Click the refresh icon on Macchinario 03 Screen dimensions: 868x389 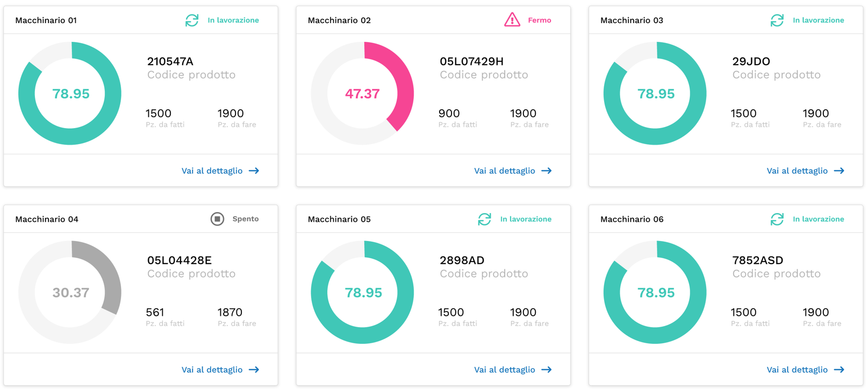click(777, 20)
